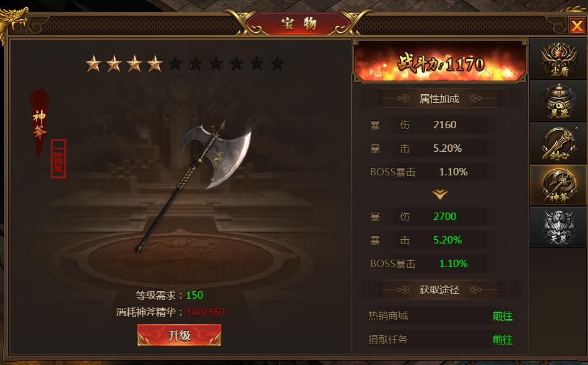Go to 捐献任务 via 前往 link
588x365 pixels.
(x=502, y=340)
